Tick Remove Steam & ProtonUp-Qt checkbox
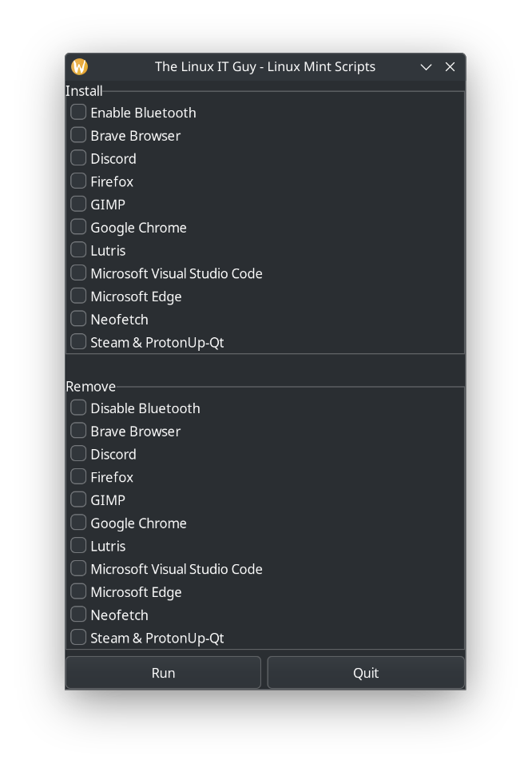Screen dimensions: 532x768 coord(78,638)
